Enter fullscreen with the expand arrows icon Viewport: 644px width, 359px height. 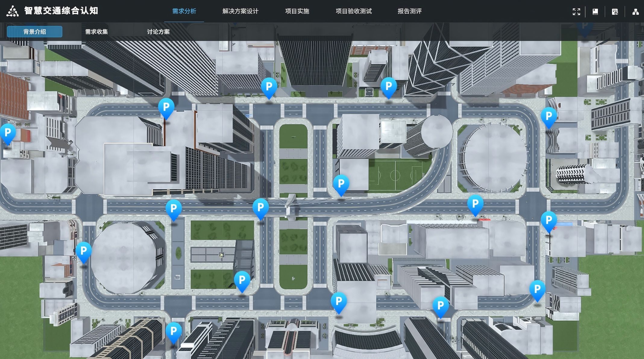pos(576,12)
